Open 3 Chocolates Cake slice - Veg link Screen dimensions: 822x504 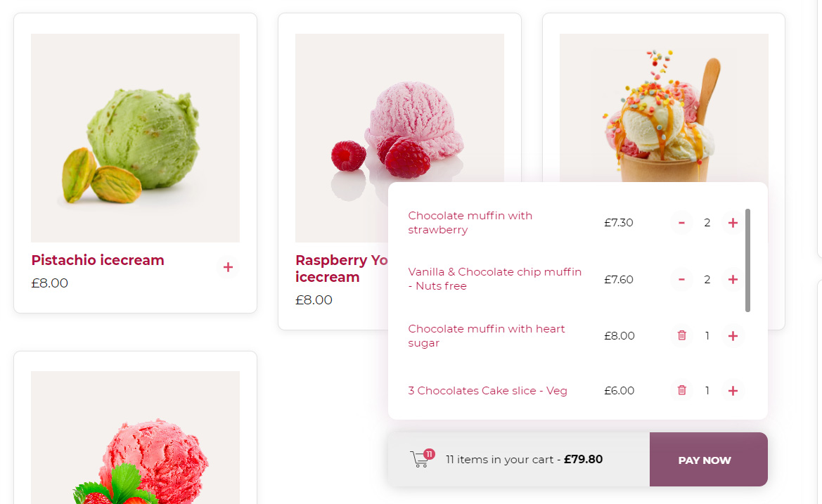[487, 391]
